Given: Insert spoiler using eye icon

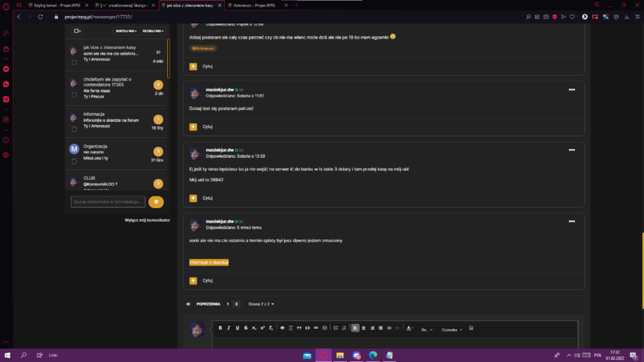Looking at the screenshot, I should tap(282, 328).
